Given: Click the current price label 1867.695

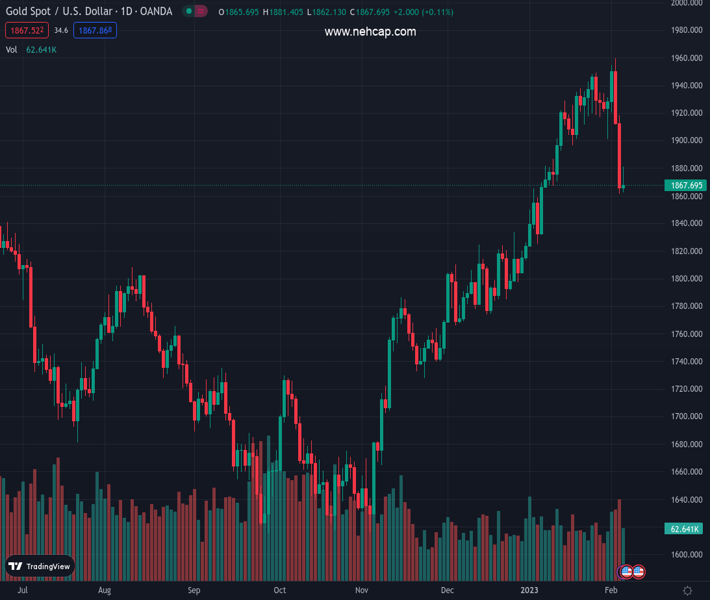Looking at the screenshot, I should [x=685, y=185].
